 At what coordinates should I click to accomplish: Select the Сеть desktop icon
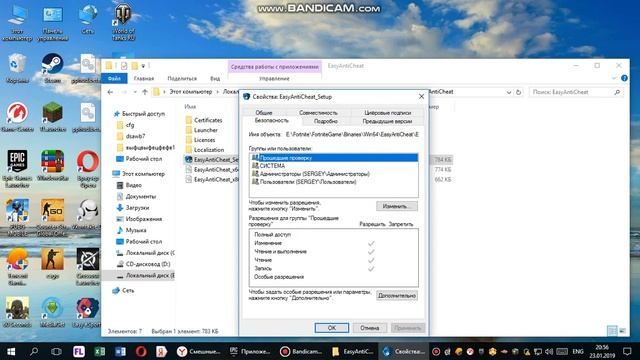click(87, 20)
